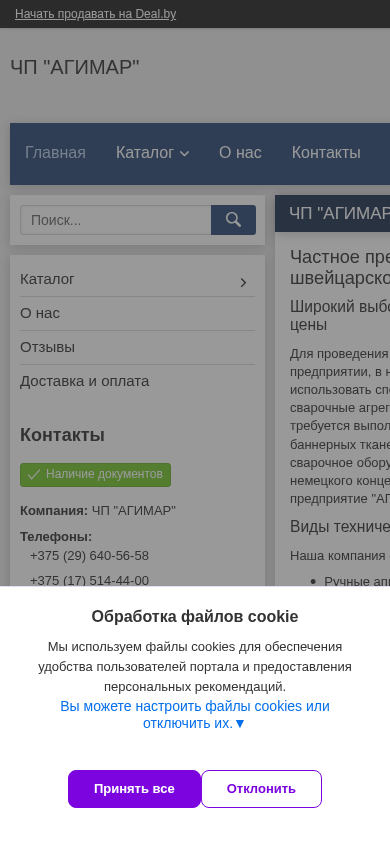The height and width of the screenshot is (844, 390).
Task: Click phone number +375 (29) 640-56-58
Action: [x=89, y=555]
